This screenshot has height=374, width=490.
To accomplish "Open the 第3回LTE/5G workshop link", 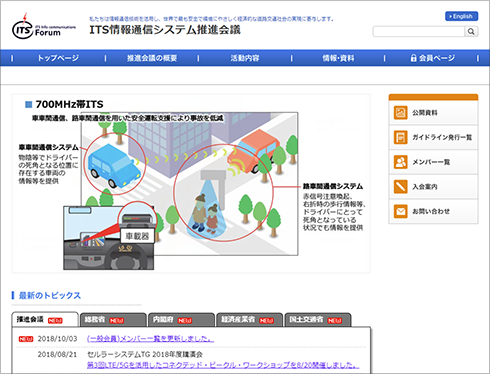I will (223, 365).
